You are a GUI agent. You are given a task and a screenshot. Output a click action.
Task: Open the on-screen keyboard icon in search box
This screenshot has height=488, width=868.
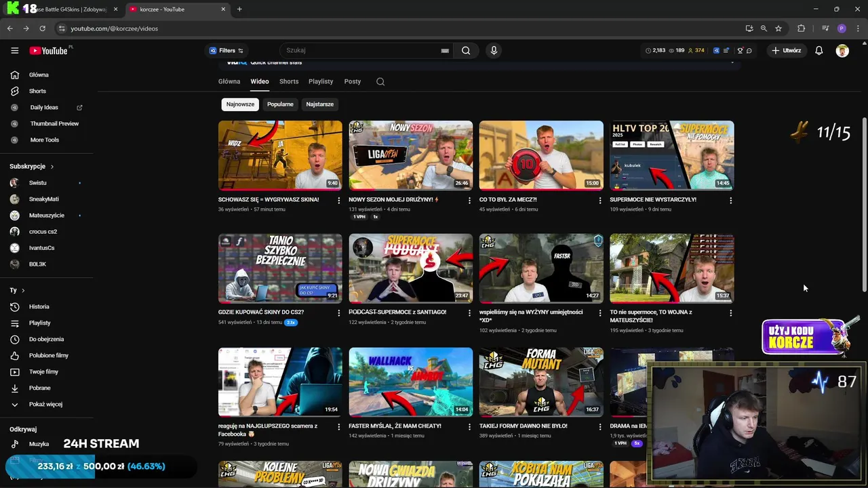click(x=445, y=50)
